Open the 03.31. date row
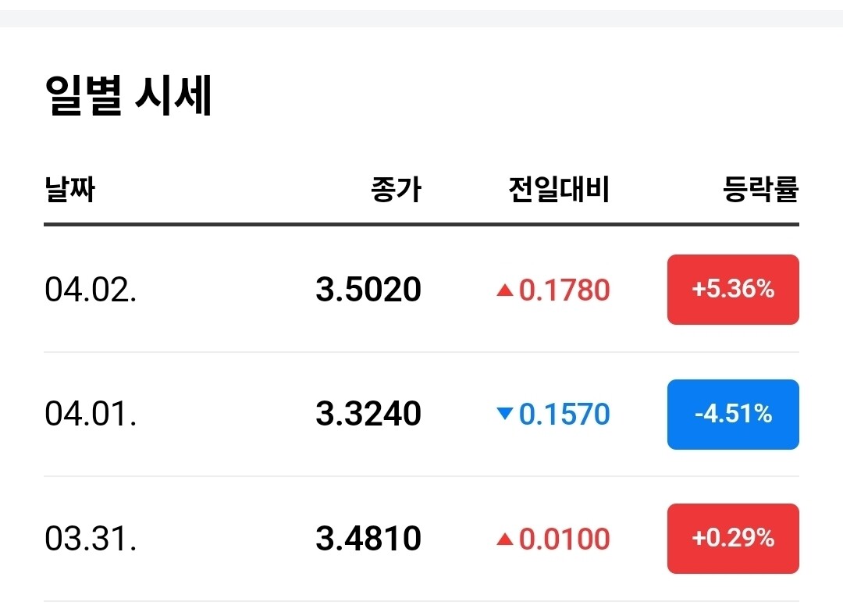This screenshot has width=843, height=616. tap(91, 539)
